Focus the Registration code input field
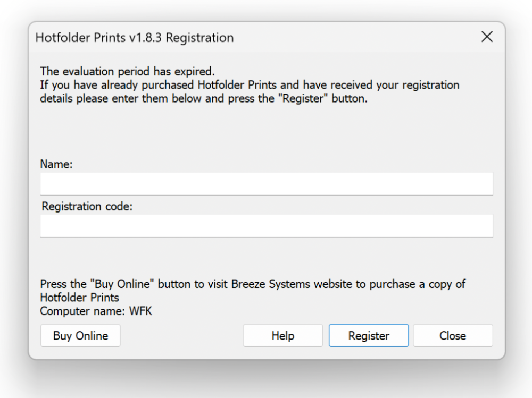Viewport: 532px width, 398px height. click(267, 226)
